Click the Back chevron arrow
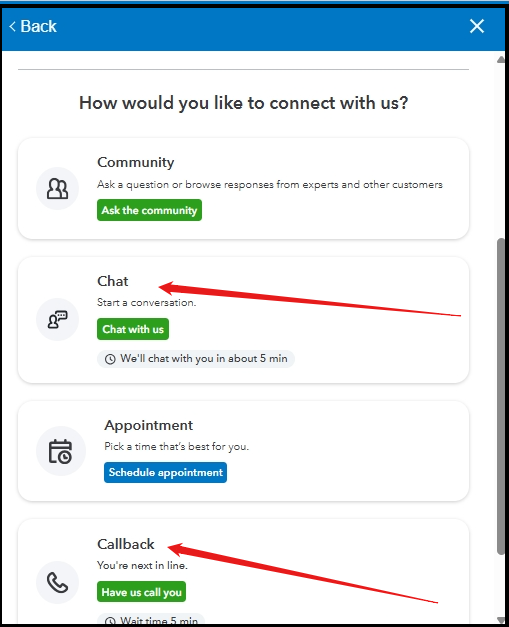 pos(12,26)
